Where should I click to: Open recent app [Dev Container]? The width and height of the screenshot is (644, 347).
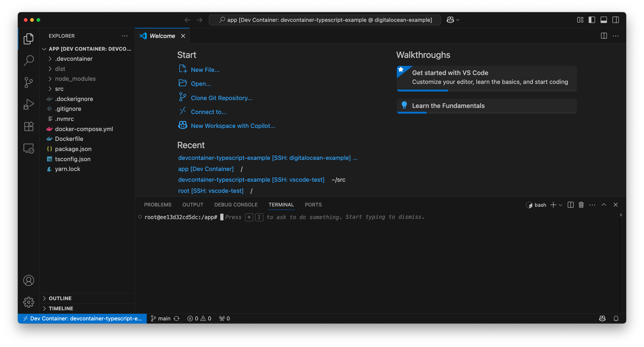coord(206,169)
